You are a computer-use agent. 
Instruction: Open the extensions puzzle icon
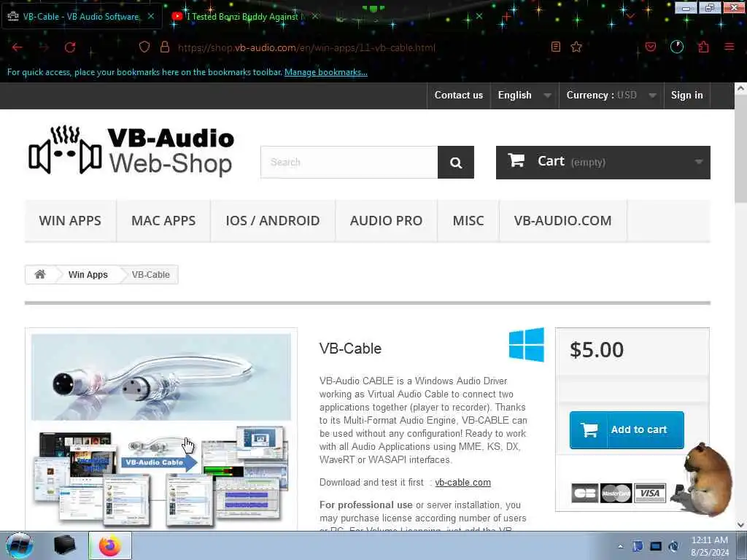point(703,47)
